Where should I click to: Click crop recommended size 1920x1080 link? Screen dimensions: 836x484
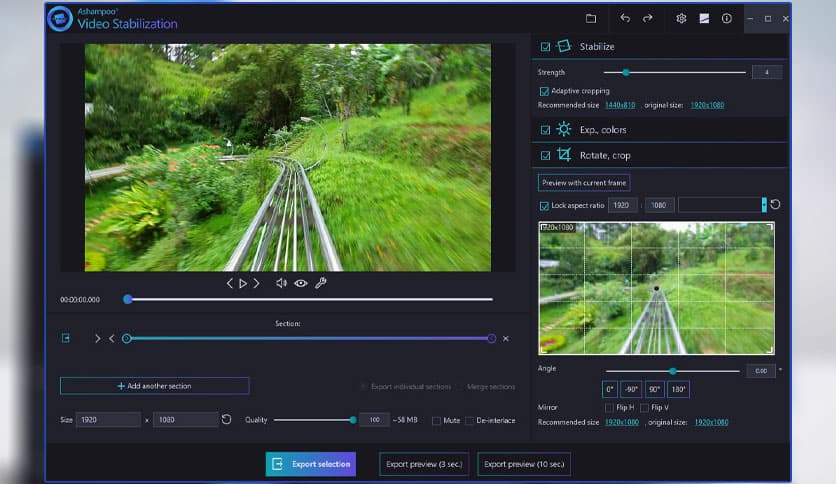[x=622, y=422]
